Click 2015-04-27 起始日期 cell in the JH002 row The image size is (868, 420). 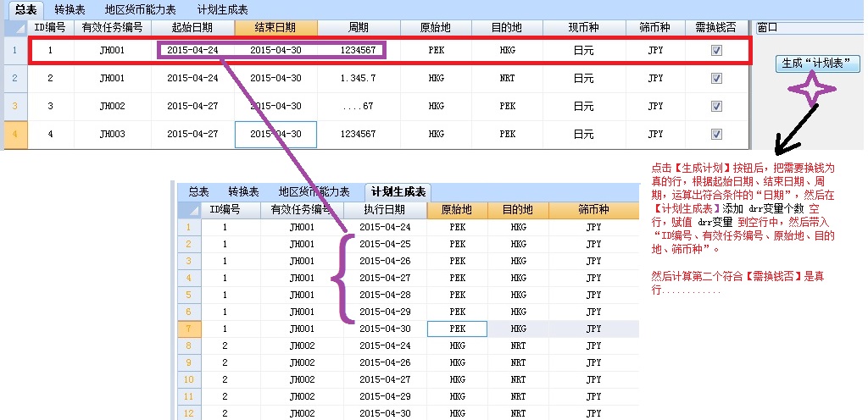[x=192, y=106]
